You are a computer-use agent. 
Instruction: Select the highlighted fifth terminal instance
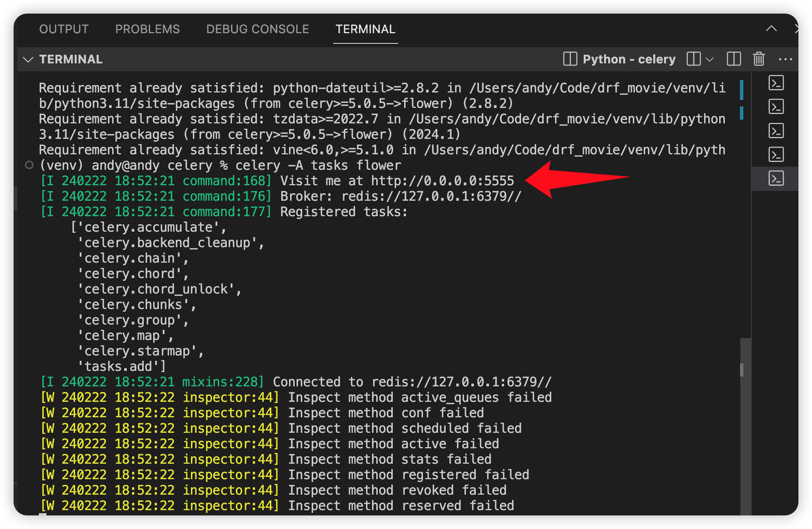tap(776, 178)
